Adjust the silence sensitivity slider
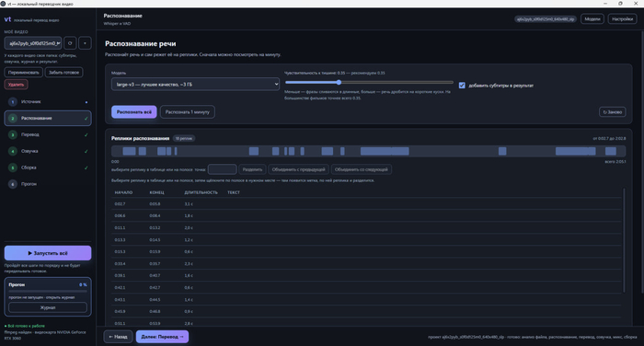 [x=369, y=82]
